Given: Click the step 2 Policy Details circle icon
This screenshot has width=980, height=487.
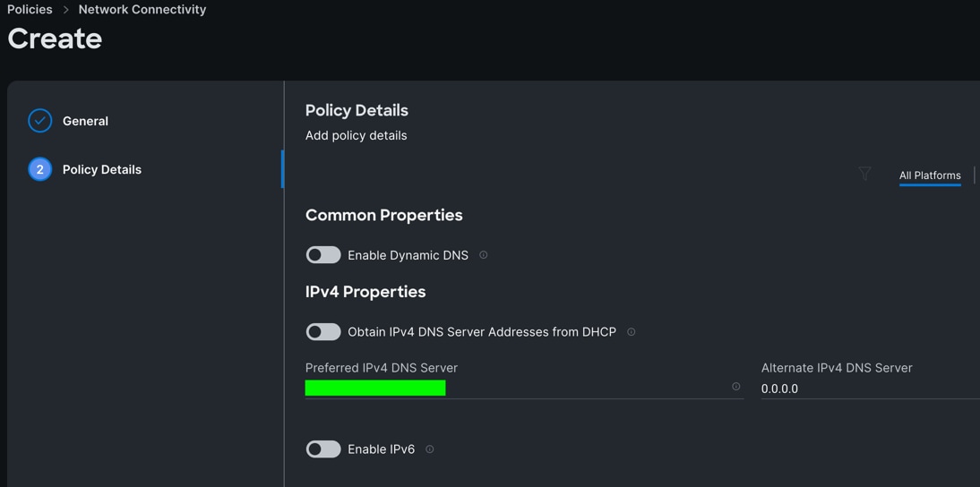Looking at the screenshot, I should [40, 169].
